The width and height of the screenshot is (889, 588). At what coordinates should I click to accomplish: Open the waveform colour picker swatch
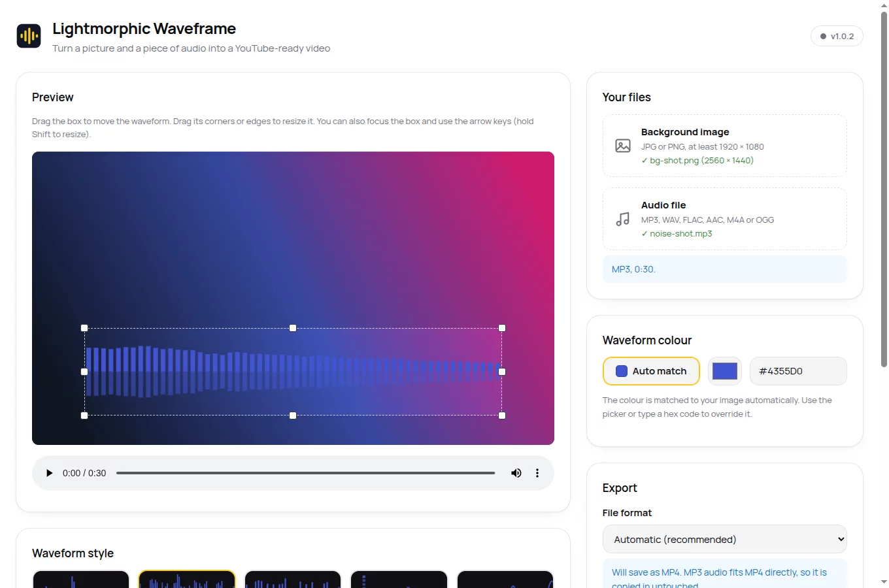point(724,371)
